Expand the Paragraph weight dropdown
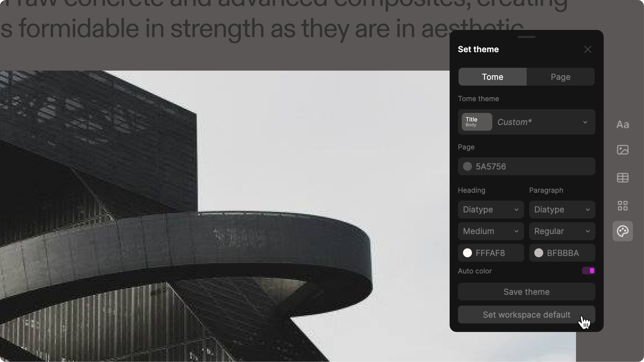Viewport: 644px width, 362px height. [562, 231]
